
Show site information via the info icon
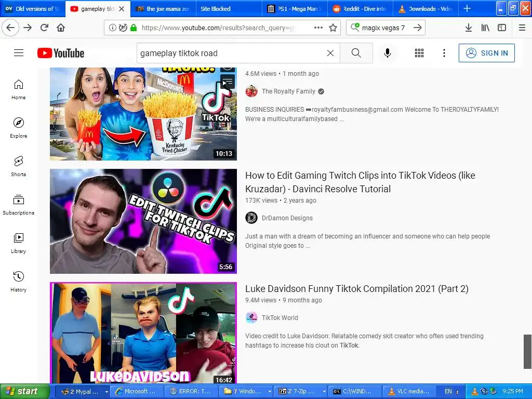(113, 28)
